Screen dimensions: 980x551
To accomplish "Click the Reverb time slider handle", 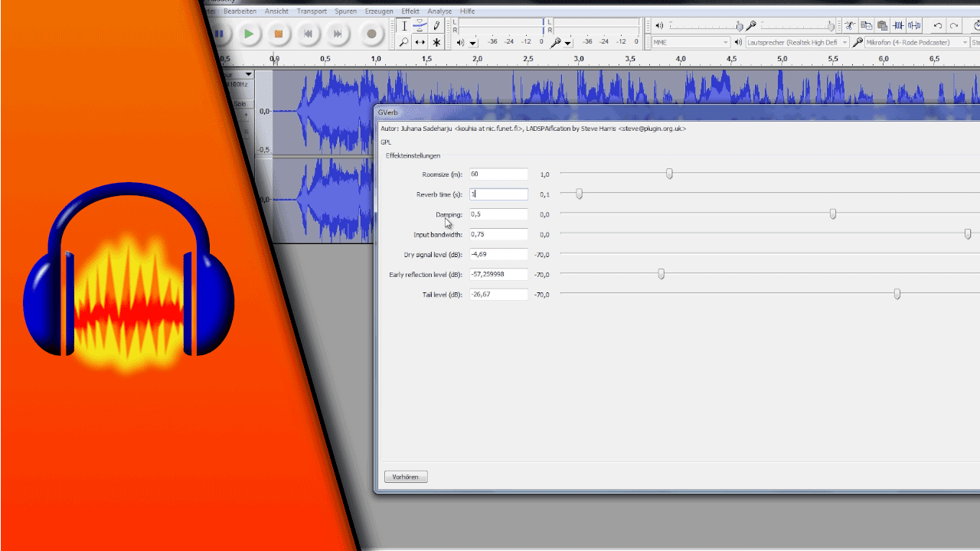I will tap(579, 194).
